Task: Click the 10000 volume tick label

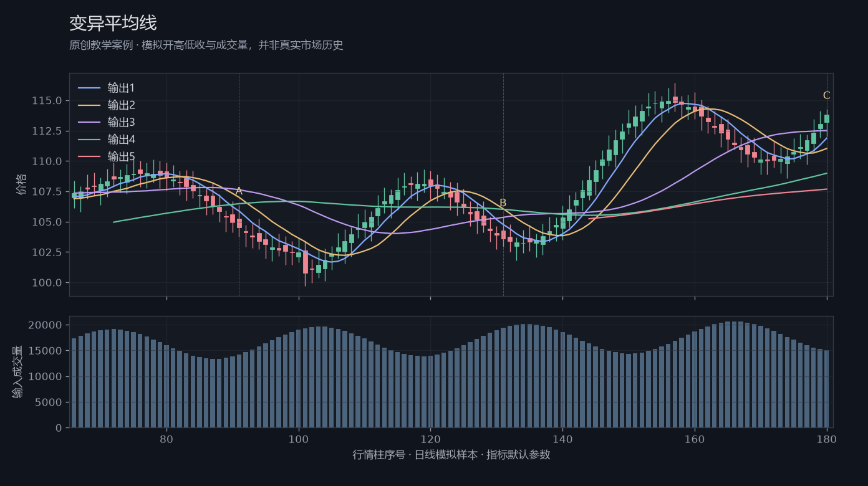Action: click(x=47, y=377)
